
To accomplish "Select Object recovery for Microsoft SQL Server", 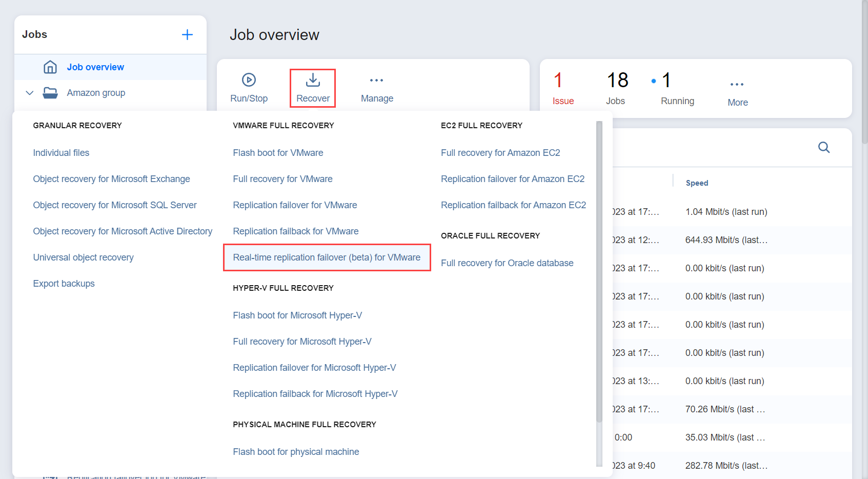I will 115,205.
